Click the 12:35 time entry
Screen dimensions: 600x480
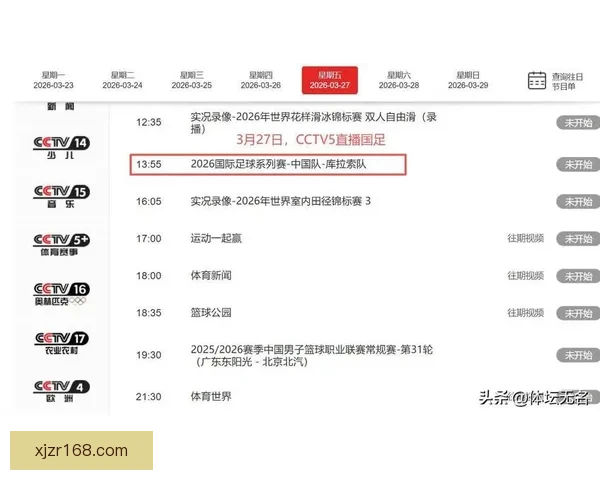[x=149, y=122]
